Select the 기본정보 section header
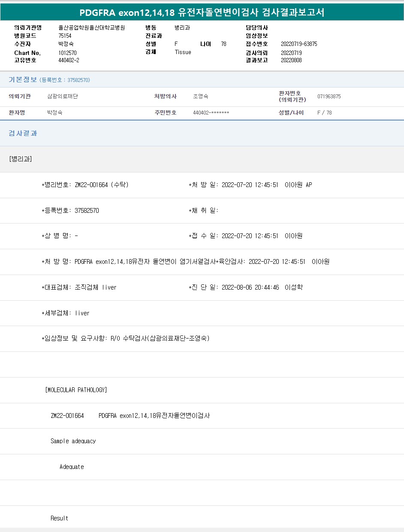Screen dimensions: 404x532 (x=23, y=80)
